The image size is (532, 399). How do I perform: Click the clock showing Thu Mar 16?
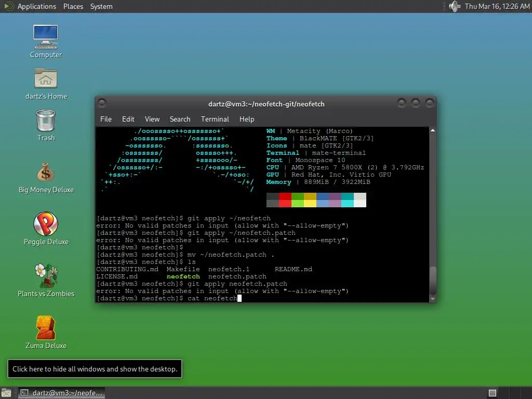[x=497, y=6]
